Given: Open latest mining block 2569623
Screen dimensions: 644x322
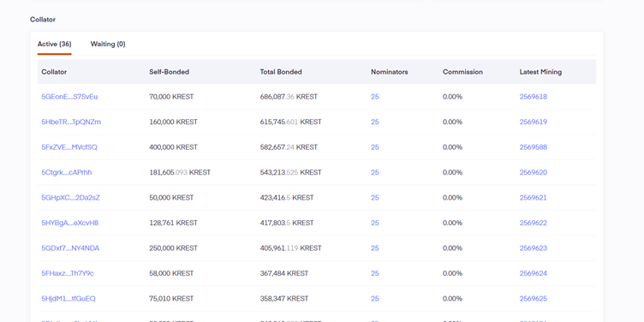Looking at the screenshot, I should [x=534, y=248].
